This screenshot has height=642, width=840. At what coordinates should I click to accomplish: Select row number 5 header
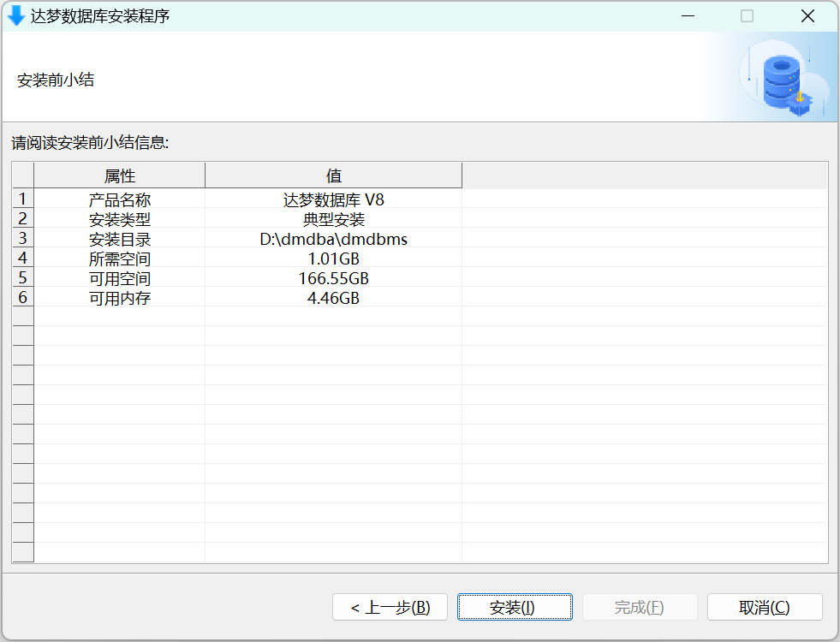23,277
